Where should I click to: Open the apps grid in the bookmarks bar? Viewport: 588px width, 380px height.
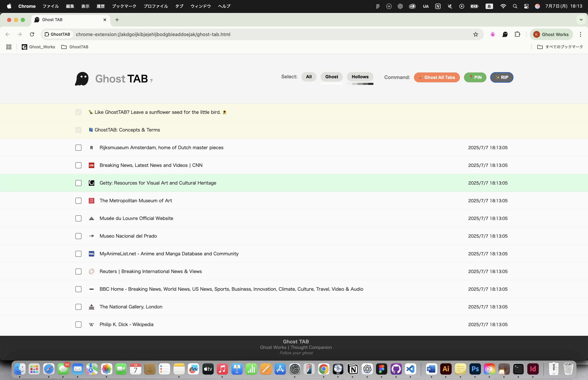tap(9, 47)
